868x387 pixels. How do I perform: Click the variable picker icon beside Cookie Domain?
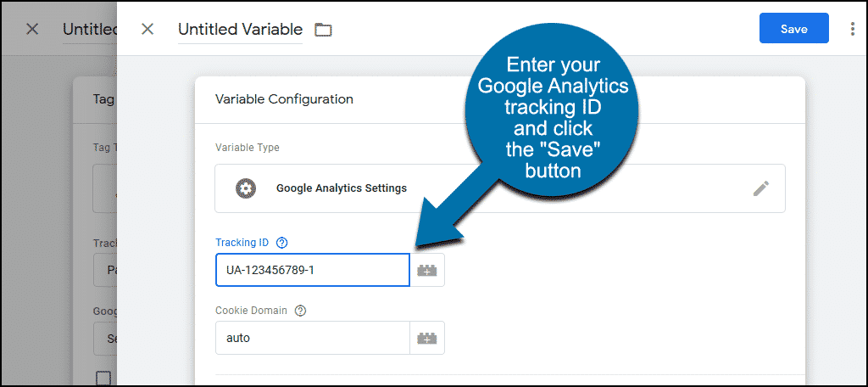coord(427,338)
